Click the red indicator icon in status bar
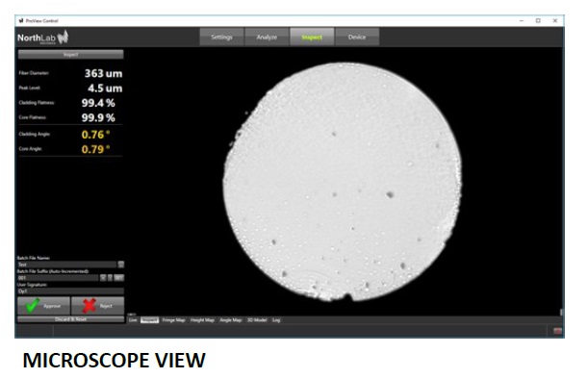 point(557,331)
